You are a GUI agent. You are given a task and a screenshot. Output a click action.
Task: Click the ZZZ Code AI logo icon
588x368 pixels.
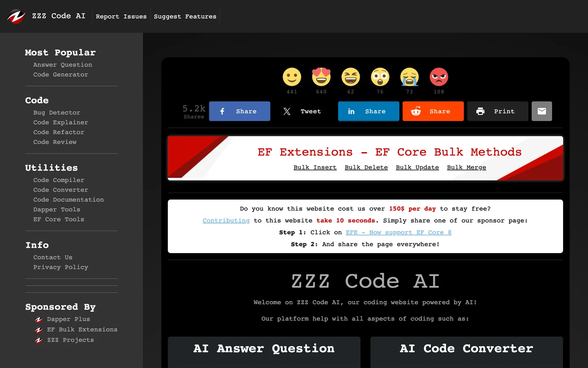[16, 16]
